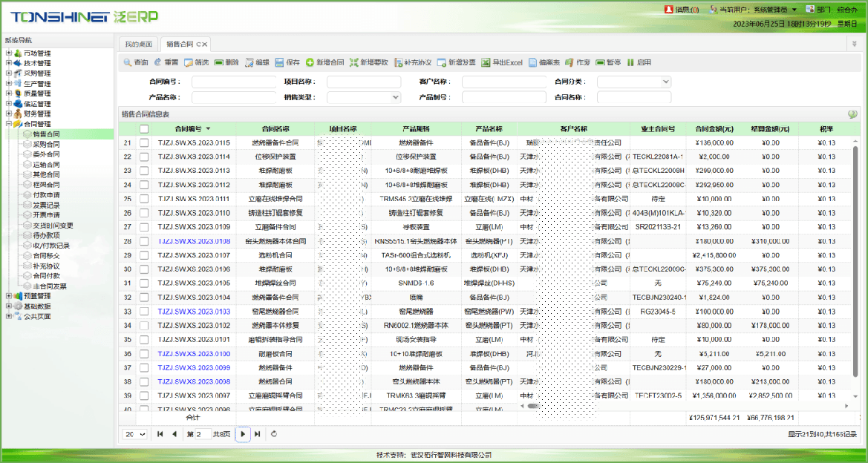Click the 重置 reset toolbar icon
The image size is (868, 463).
point(158,63)
